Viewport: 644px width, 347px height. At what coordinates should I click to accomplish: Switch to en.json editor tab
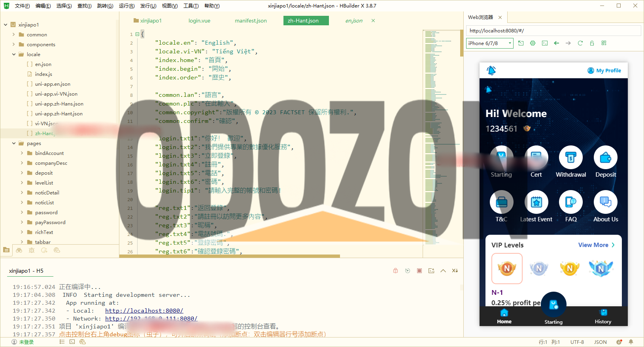[354, 21]
